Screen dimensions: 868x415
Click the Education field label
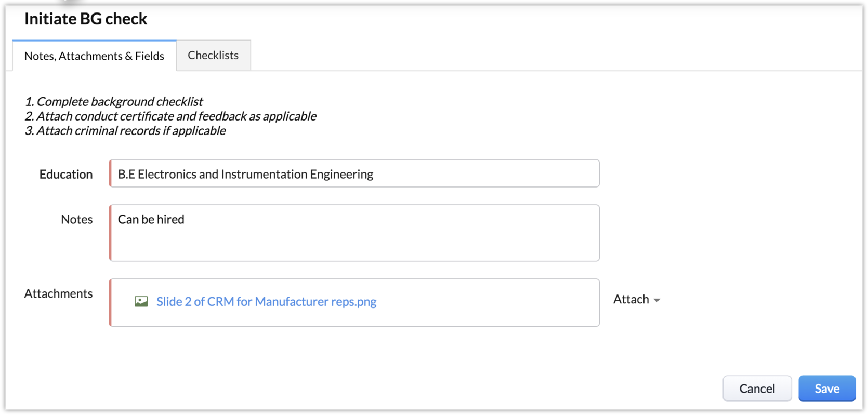66,174
